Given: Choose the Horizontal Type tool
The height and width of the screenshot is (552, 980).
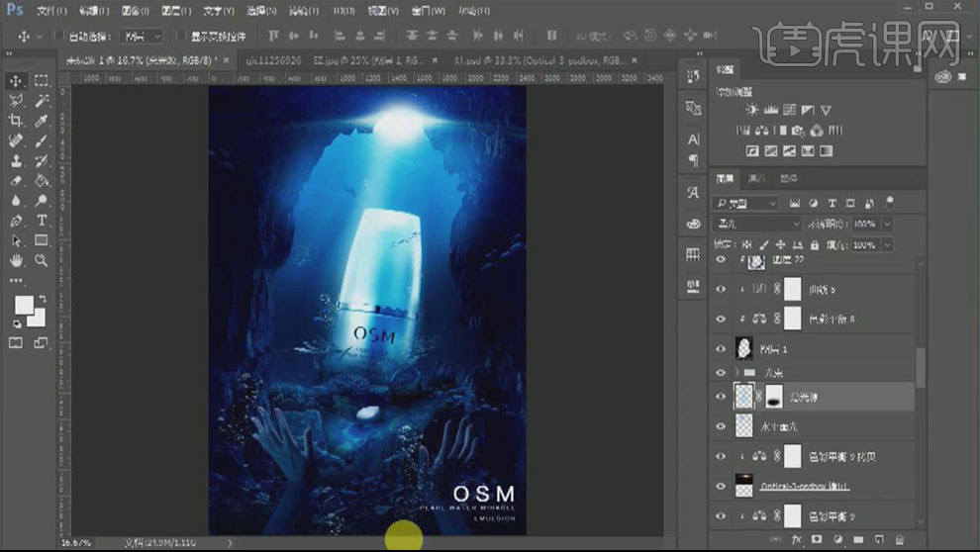Looking at the screenshot, I should click(42, 220).
